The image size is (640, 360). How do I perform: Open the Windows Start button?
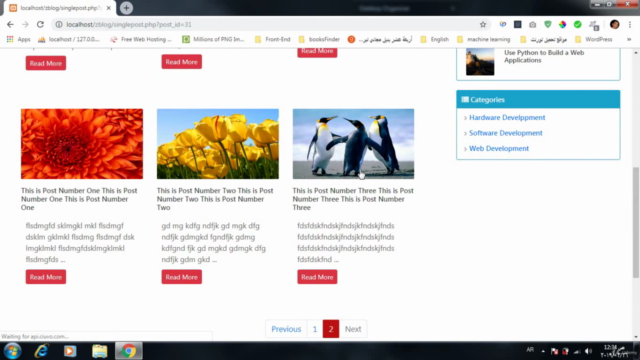coord(13,351)
